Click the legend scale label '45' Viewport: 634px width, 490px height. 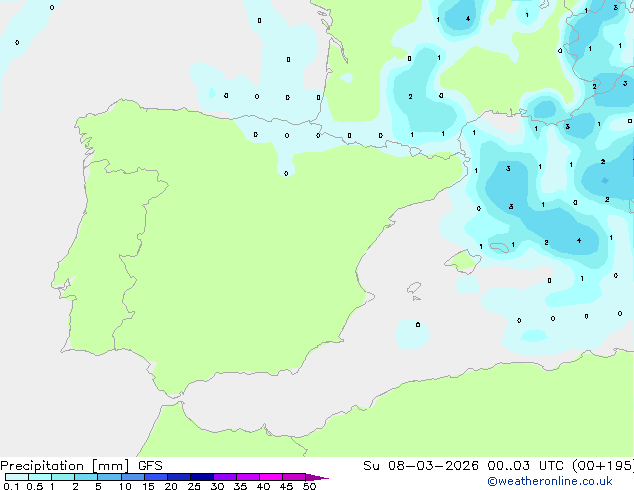tap(286, 486)
